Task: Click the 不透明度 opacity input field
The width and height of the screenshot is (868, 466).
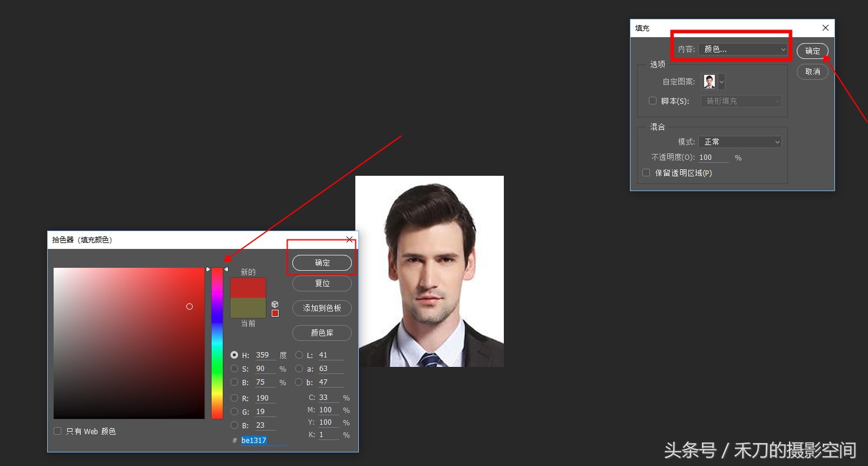Action: click(713, 157)
